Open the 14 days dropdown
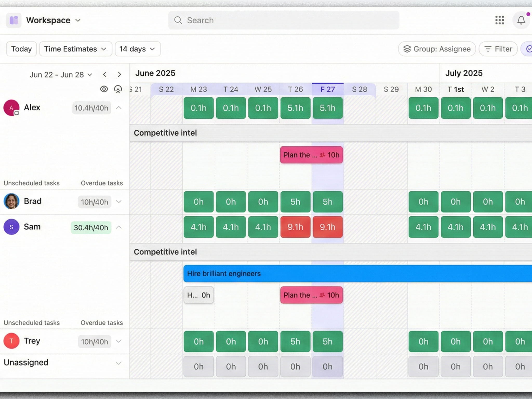The width and height of the screenshot is (532, 399). 137,49
